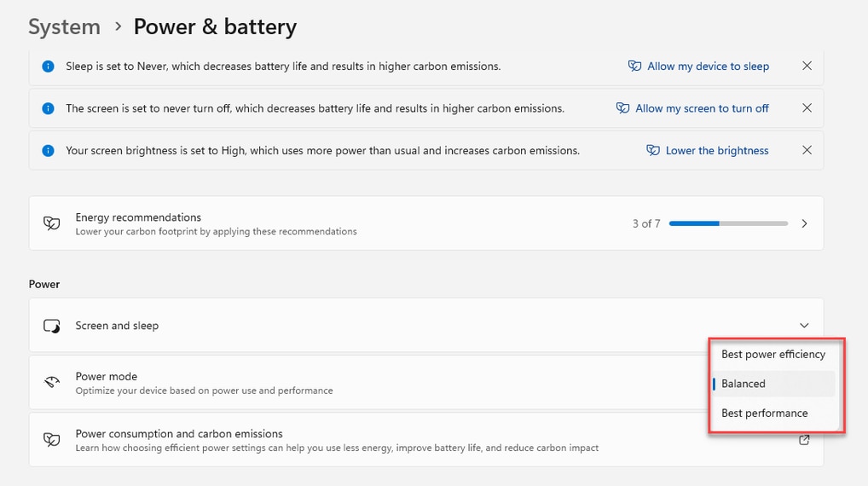Dismiss the Sleep set to Never notice
Image resolution: width=868 pixels, height=486 pixels.
[807, 66]
